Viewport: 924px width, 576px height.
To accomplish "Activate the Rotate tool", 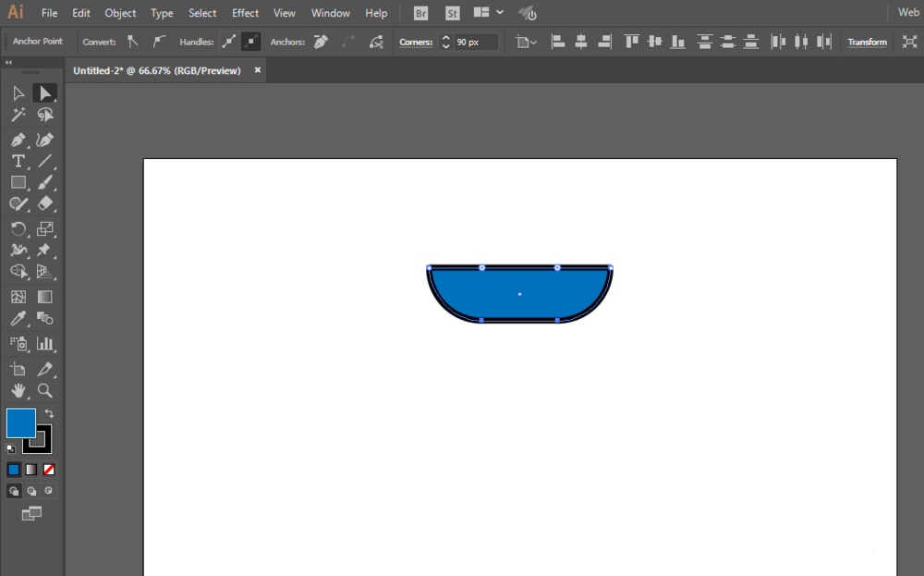I will (18, 228).
